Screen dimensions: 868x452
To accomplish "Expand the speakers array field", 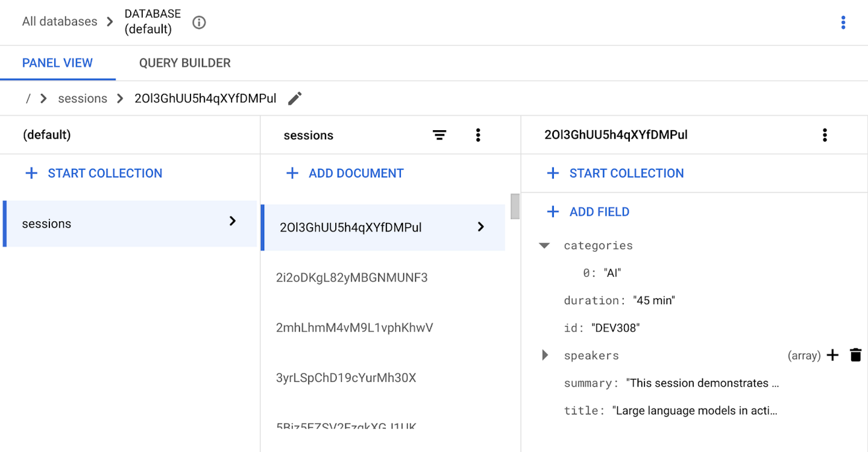I will [544, 355].
